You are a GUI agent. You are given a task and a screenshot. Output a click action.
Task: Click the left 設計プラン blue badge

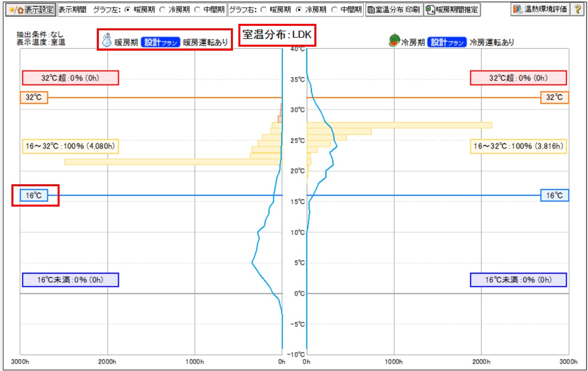[x=160, y=42]
